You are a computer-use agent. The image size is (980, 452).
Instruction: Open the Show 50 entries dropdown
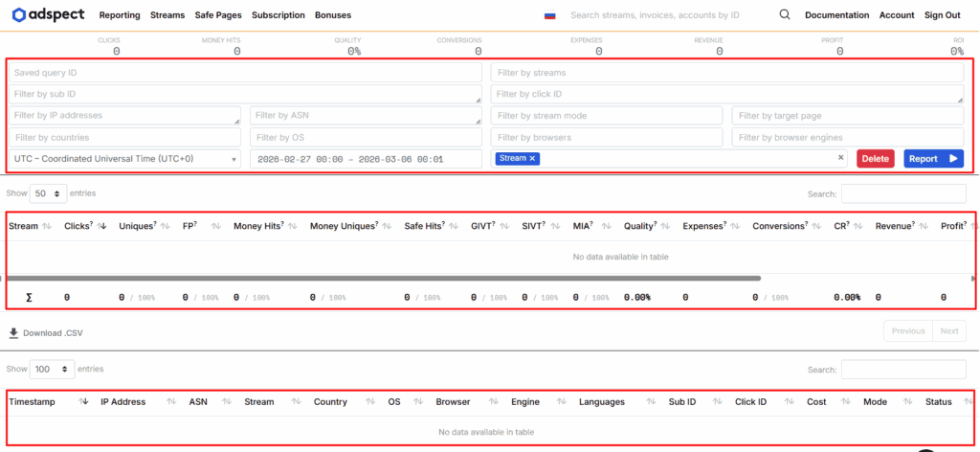(48, 193)
